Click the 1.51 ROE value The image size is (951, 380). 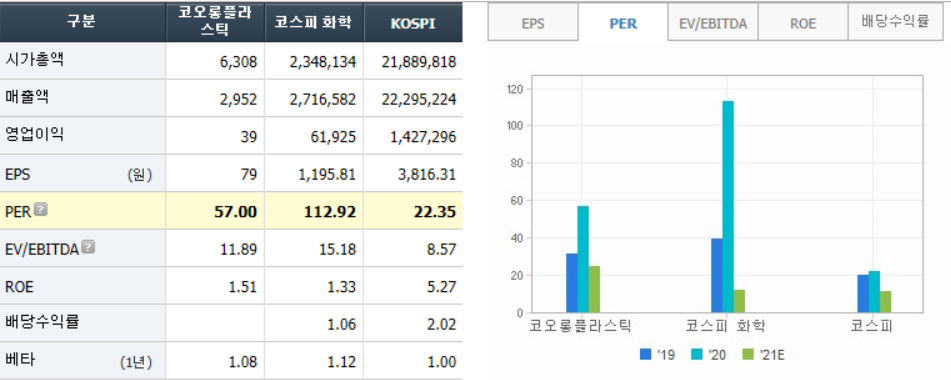point(243,287)
